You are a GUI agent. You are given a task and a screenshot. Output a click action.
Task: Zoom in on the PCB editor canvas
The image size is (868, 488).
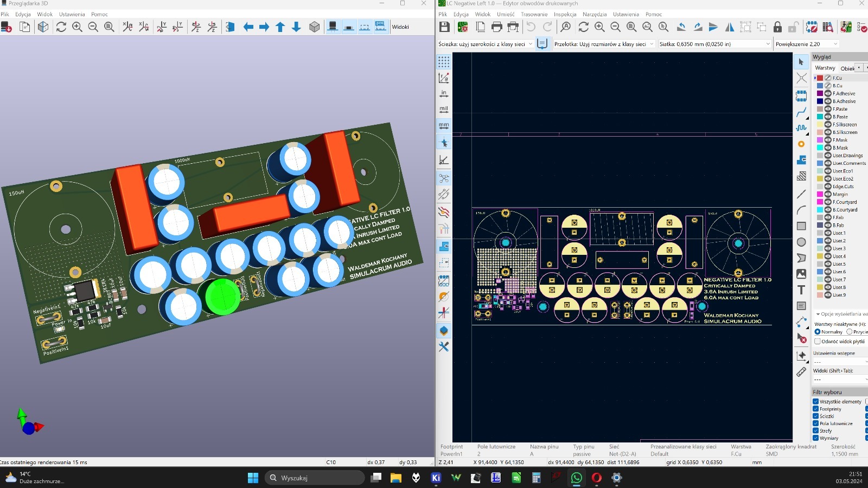coord(599,27)
